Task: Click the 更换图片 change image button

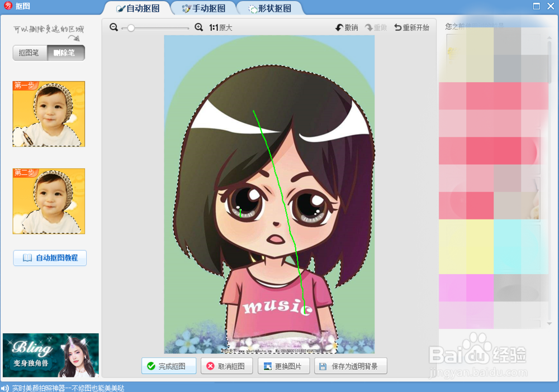Action: click(x=283, y=366)
